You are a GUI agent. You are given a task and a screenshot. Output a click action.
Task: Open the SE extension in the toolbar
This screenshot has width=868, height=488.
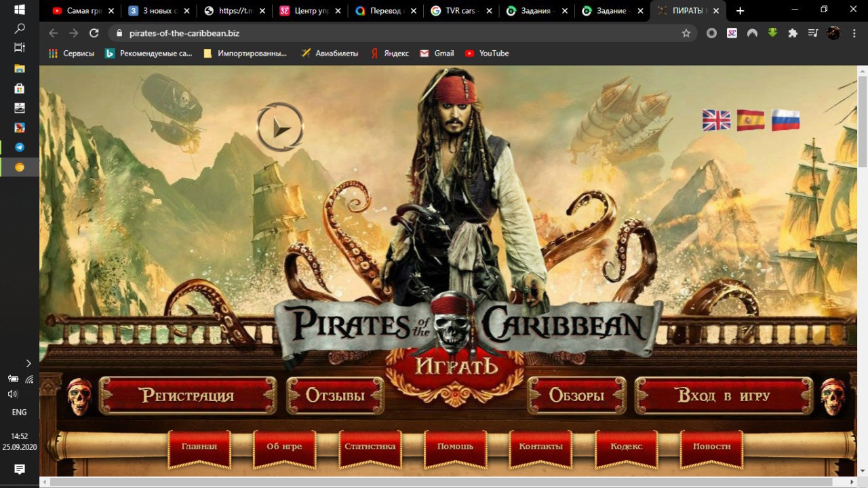point(732,33)
